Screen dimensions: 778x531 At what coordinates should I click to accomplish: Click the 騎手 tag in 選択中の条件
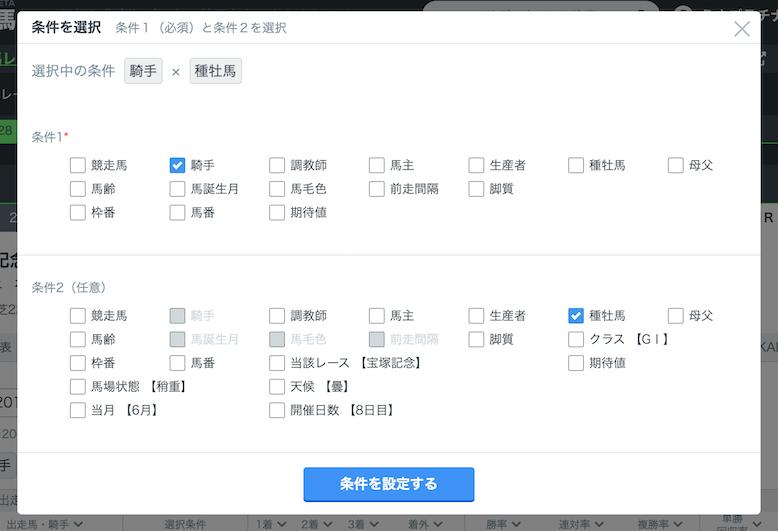[143, 72]
